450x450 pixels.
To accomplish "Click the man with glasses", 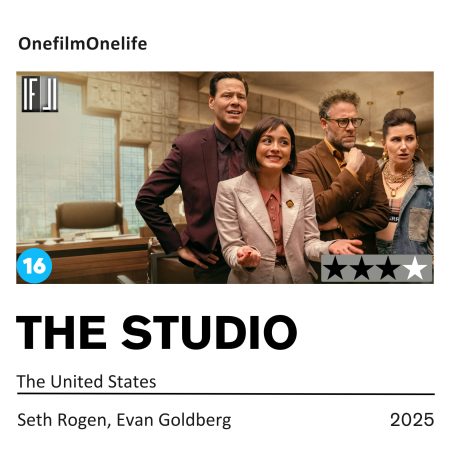I will tap(342, 167).
